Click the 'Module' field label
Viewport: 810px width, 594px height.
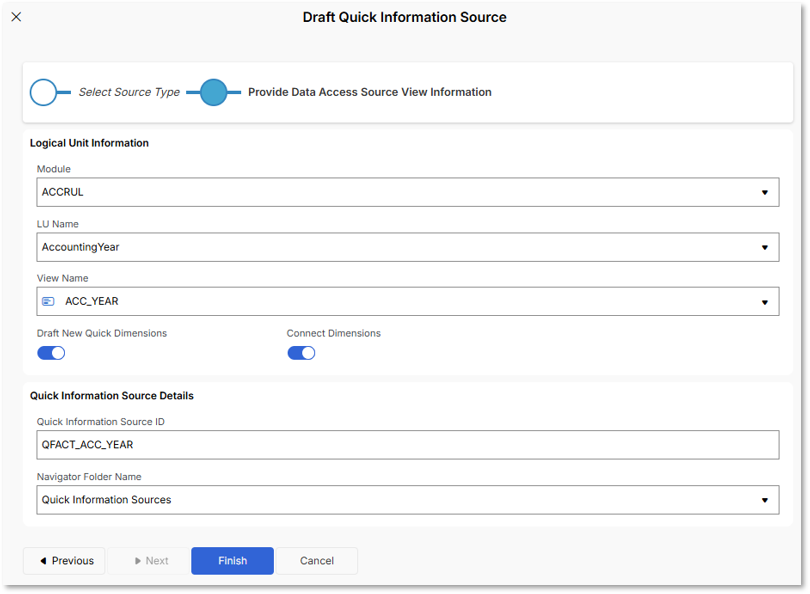tap(54, 169)
